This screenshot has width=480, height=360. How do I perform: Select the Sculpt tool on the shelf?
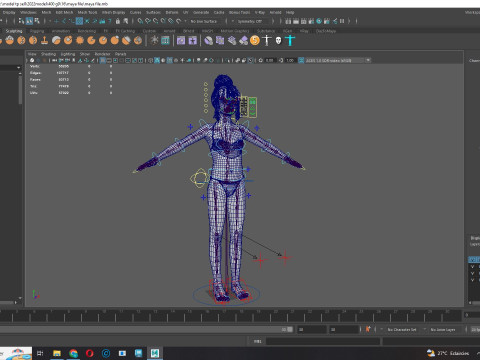(10, 41)
